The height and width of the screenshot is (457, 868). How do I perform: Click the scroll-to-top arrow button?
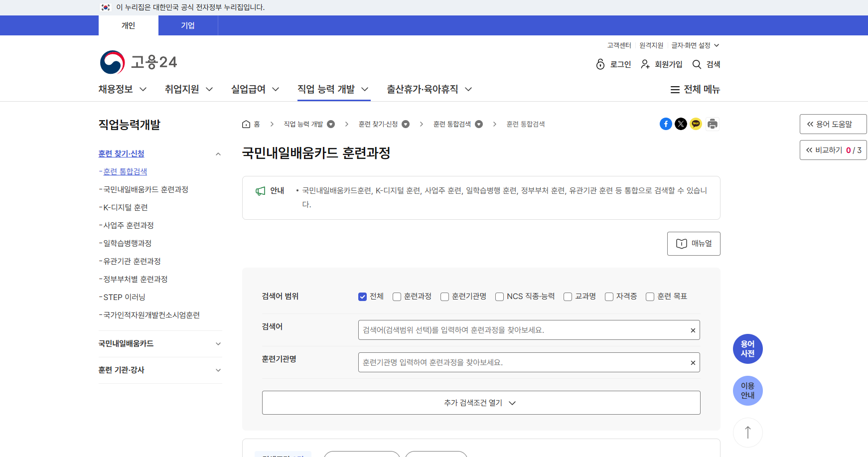click(747, 432)
